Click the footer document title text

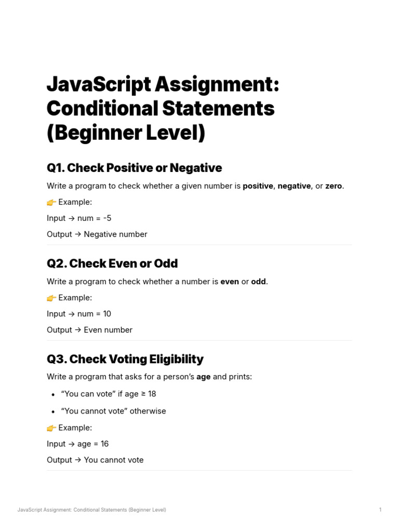point(92,510)
